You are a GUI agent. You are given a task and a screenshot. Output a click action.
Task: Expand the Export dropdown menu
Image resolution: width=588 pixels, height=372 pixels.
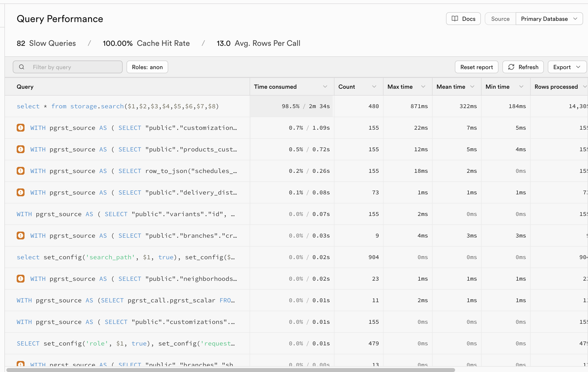click(567, 67)
